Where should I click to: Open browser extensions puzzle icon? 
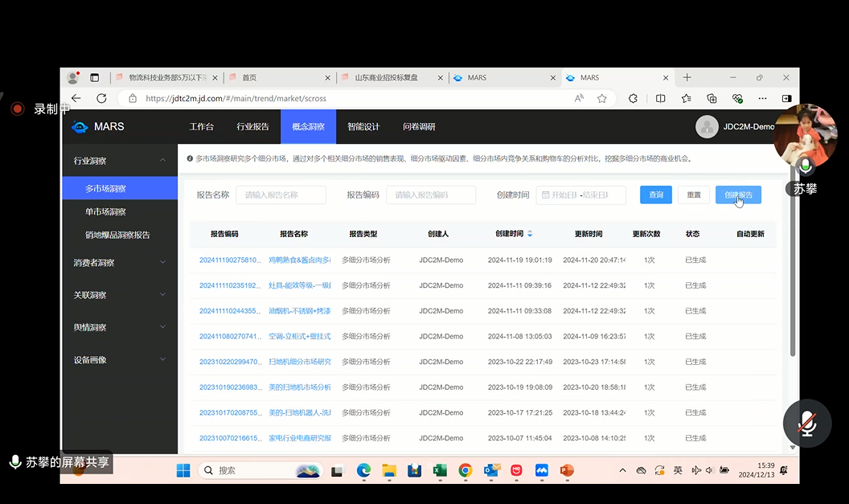pyautogui.click(x=633, y=98)
